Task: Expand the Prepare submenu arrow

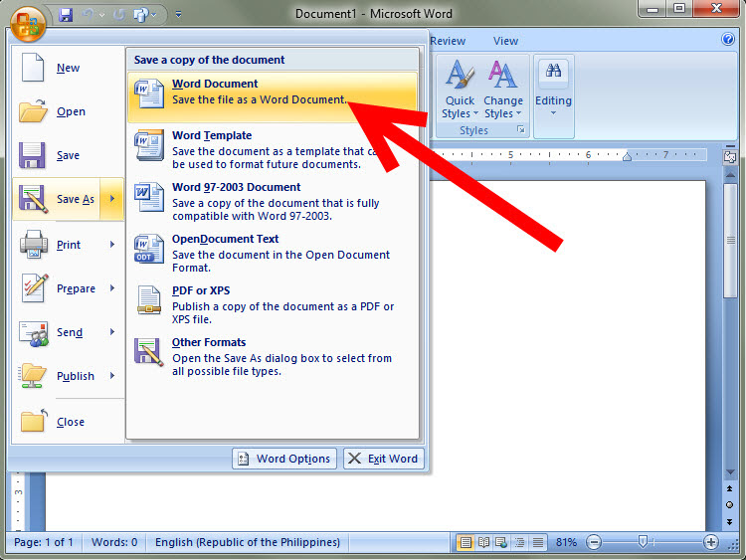Action: 112,287
